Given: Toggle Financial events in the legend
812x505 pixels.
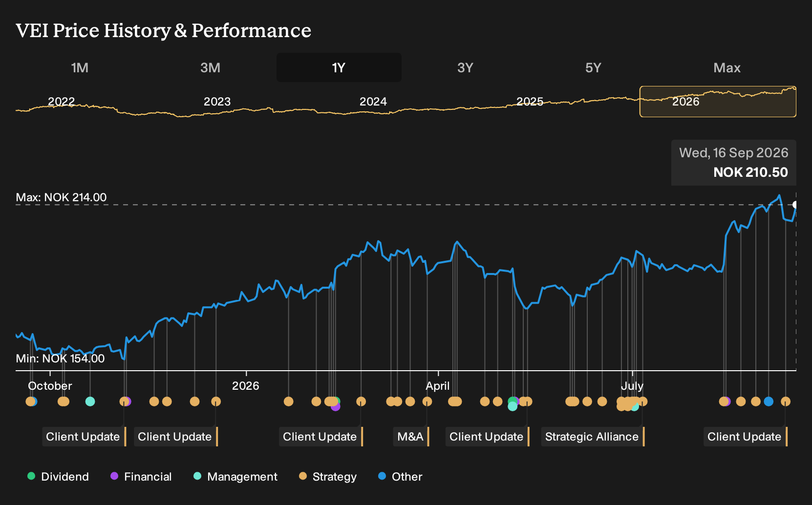Looking at the screenshot, I should 141,476.
